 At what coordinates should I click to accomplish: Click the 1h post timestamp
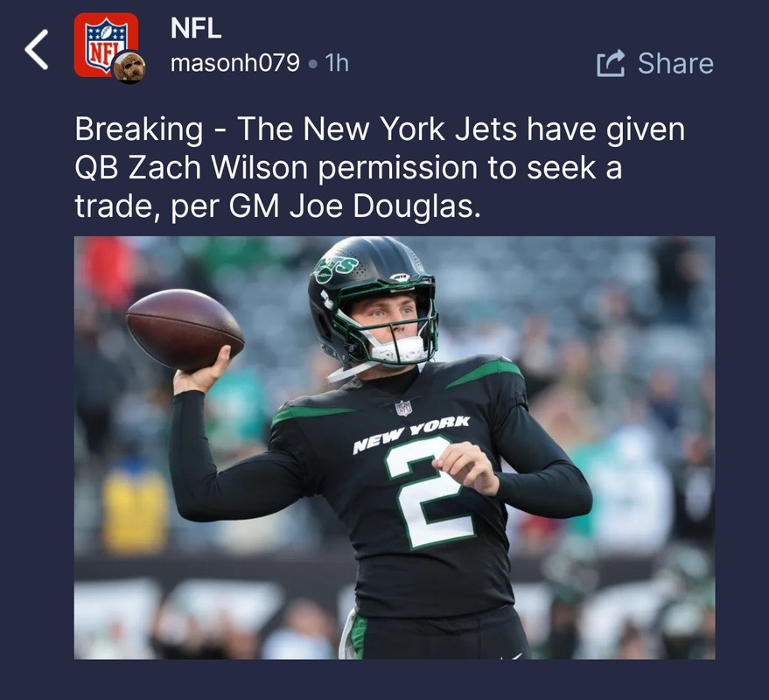click(x=337, y=63)
